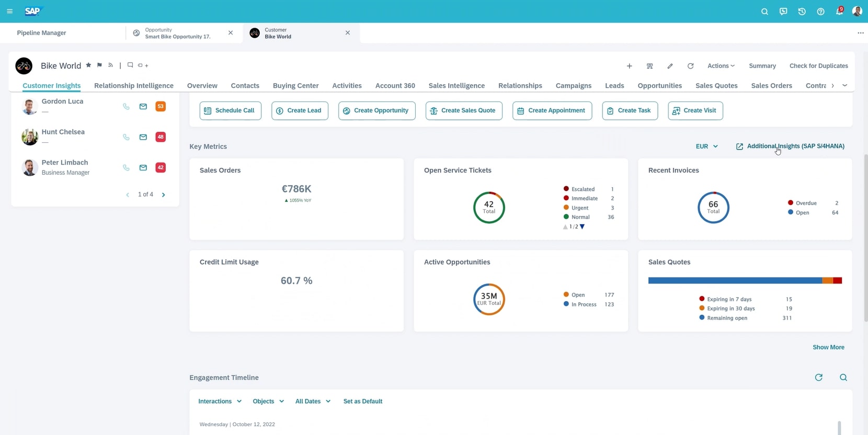Open the feedback chat icon in header
Screen dimensions: 868x435
coord(783,12)
